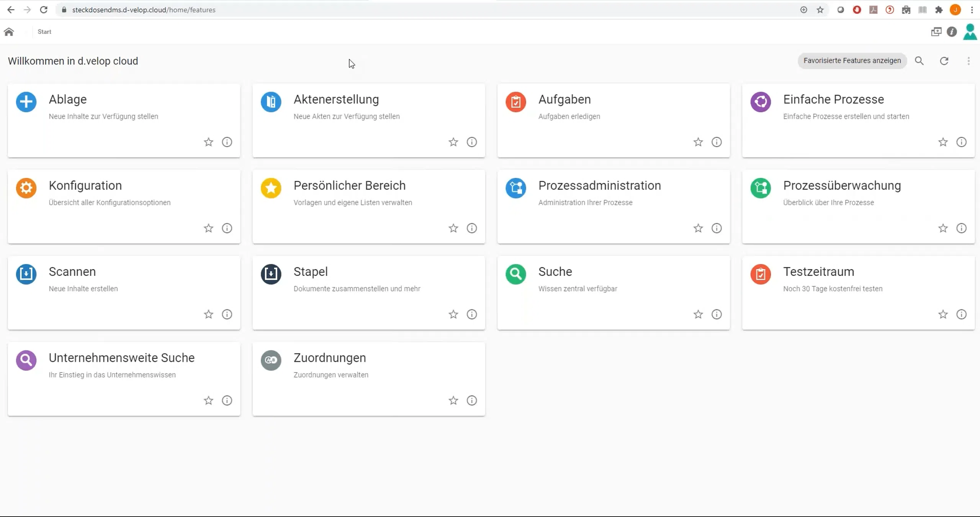Click the Unternehmensweite Suche tile title
980x517 pixels.
(x=121, y=358)
